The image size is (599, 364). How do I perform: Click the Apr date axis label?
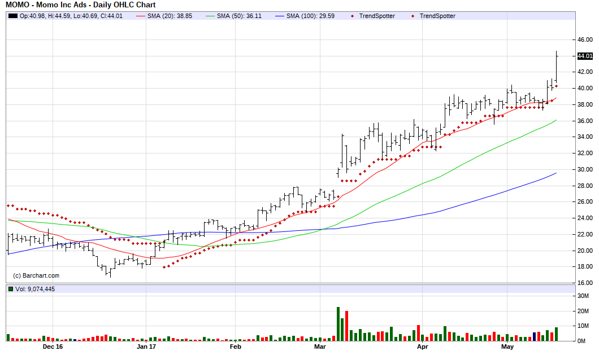point(423,347)
